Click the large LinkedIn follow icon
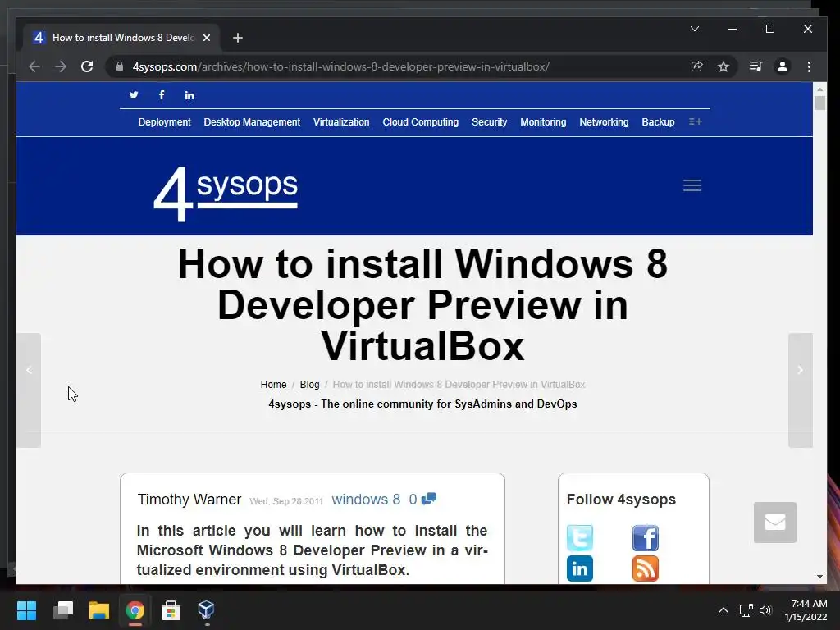The height and width of the screenshot is (630, 840). click(580, 568)
